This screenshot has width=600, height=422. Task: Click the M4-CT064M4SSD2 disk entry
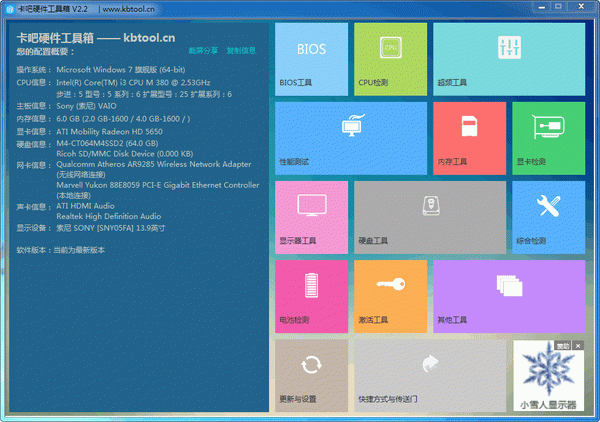pos(107,143)
